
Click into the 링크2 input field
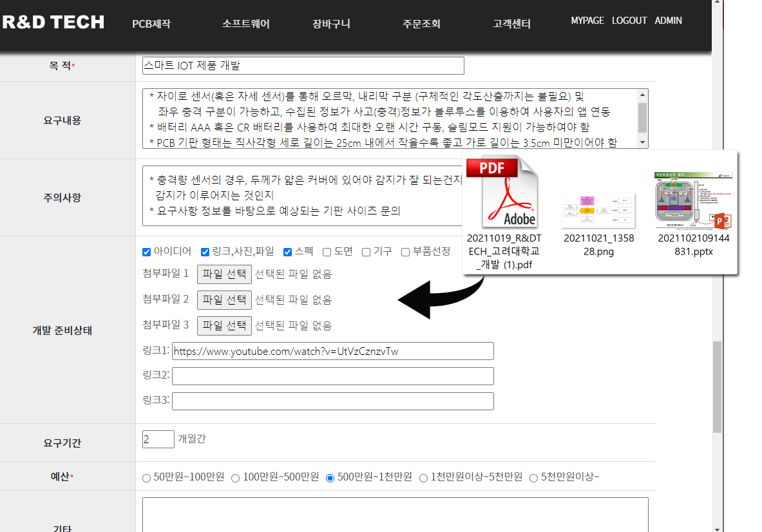click(332, 376)
